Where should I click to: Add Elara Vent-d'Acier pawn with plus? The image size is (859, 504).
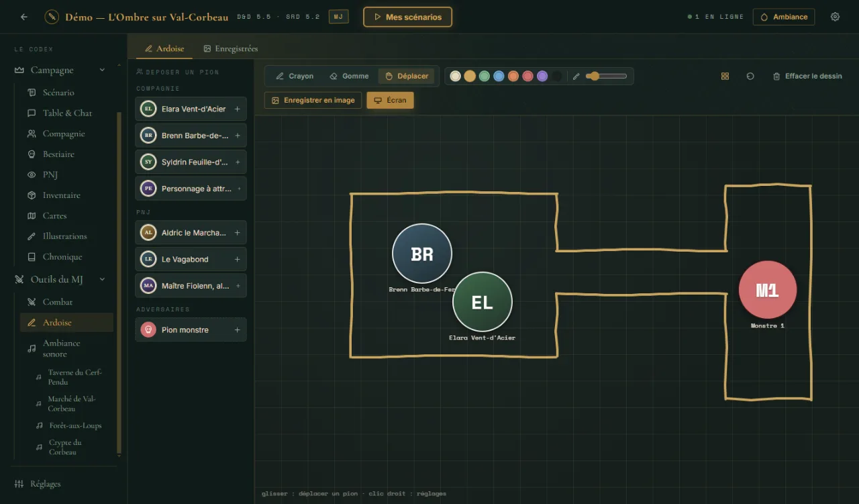(237, 109)
